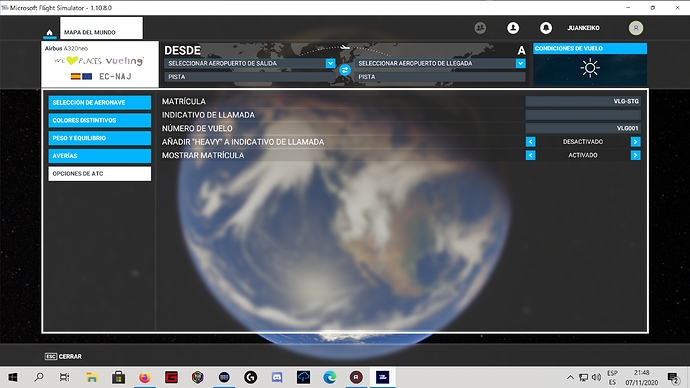Open Logitech G Hub from taskbar

250,377
